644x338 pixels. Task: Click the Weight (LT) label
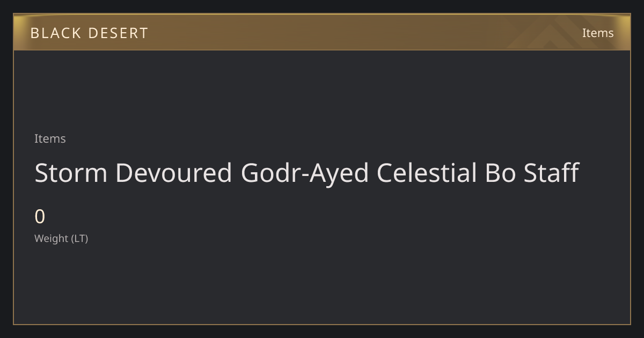click(61, 238)
